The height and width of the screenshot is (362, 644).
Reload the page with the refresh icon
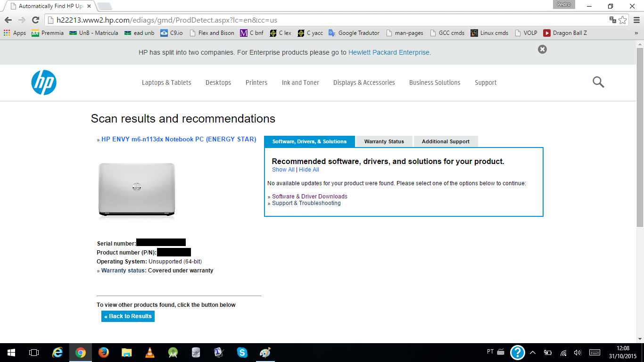tap(35, 20)
